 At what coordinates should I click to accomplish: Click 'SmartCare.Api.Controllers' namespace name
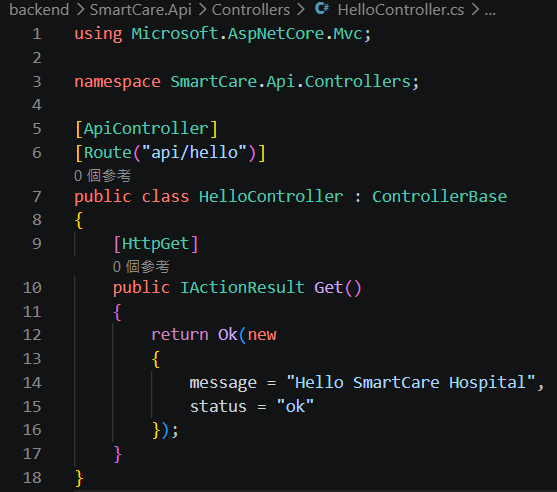[x=291, y=82]
